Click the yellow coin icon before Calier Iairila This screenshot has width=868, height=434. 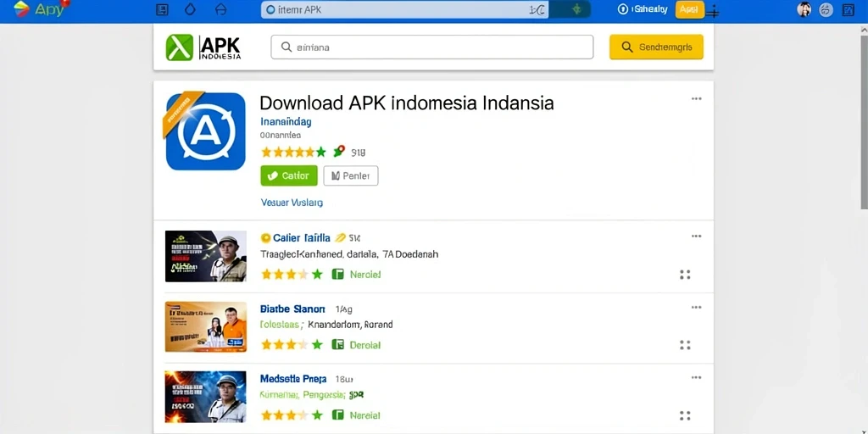coord(265,238)
